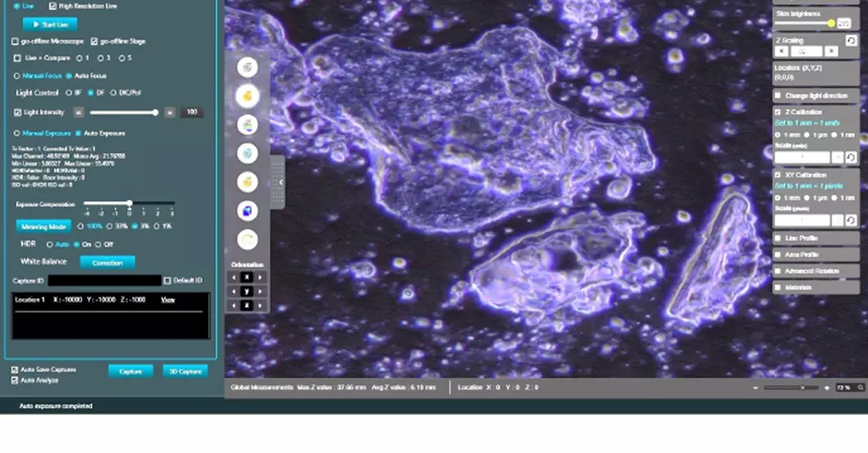Click the Capture ID input field
This screenshot has height=453, width=868.
[104, 281]
